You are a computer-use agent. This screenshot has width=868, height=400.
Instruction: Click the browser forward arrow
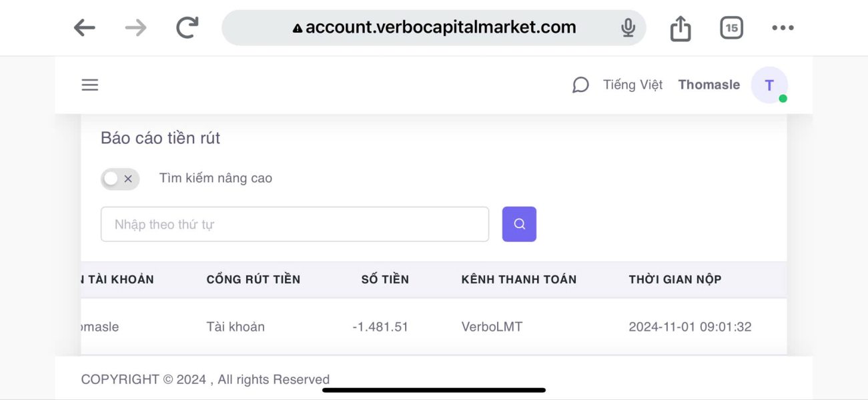click(x=135, y=27)
